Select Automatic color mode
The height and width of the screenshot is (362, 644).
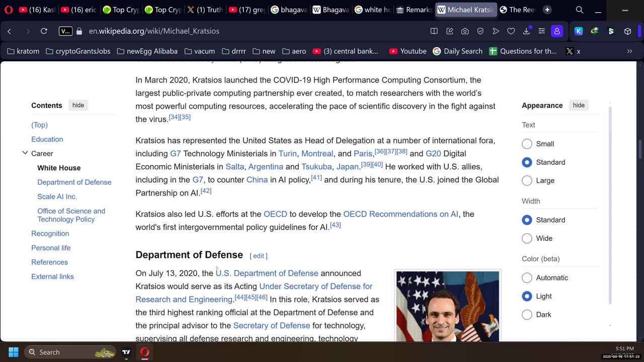click(527, 278)
